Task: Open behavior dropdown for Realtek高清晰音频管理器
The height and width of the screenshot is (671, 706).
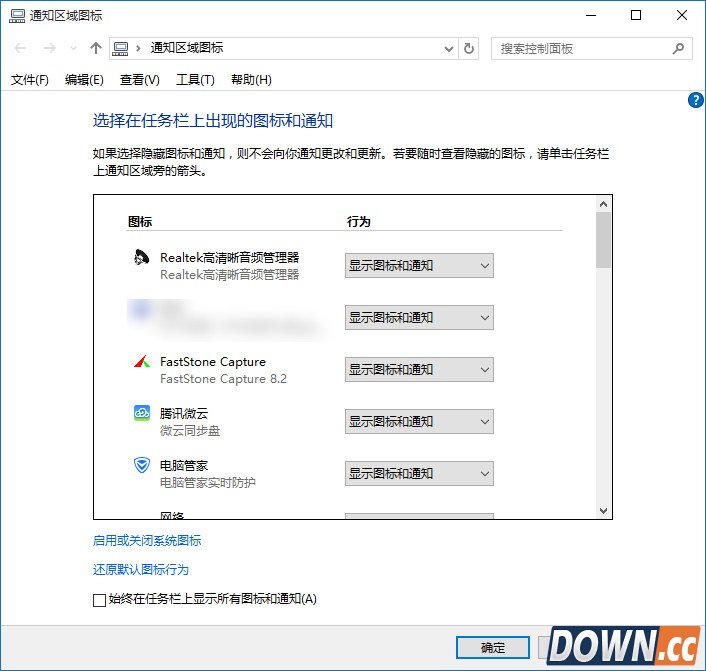Action: (419, 266)
